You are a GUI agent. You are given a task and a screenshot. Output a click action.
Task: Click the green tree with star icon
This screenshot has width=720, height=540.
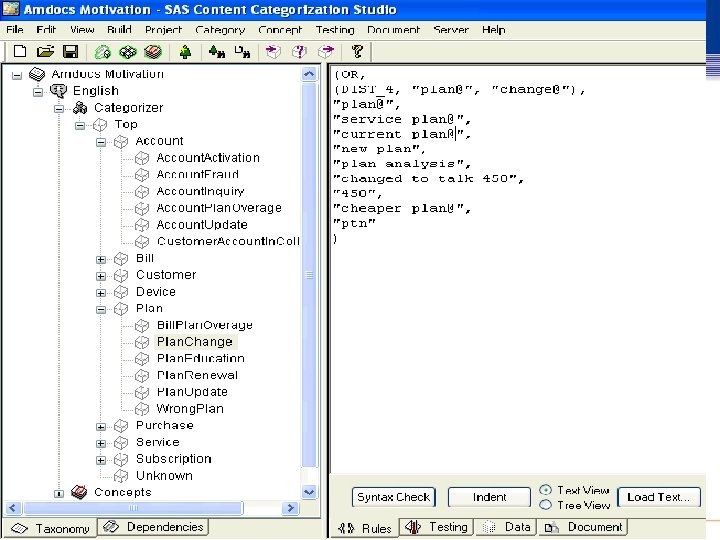click(185, 52)
